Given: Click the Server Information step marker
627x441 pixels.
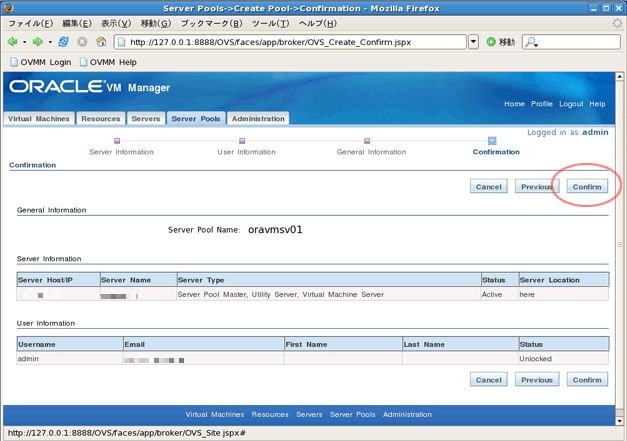Looking at the screenshot, I should (x=117, y=141).
